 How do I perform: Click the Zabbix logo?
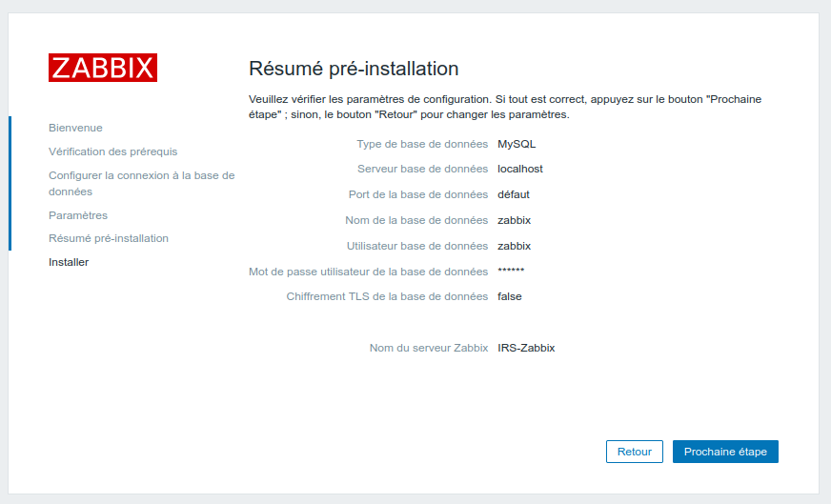point(103,68)
